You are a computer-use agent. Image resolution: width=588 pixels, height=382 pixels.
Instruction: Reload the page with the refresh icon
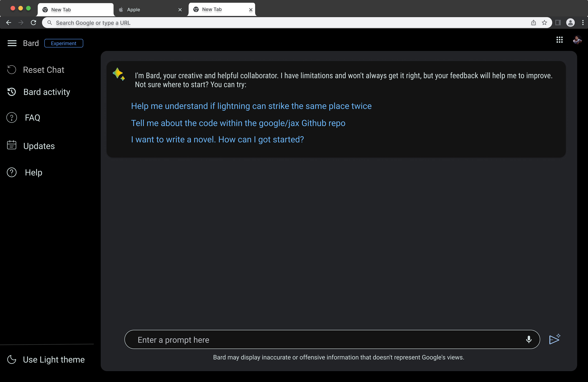pyautogui.click(x=33, y=23)
